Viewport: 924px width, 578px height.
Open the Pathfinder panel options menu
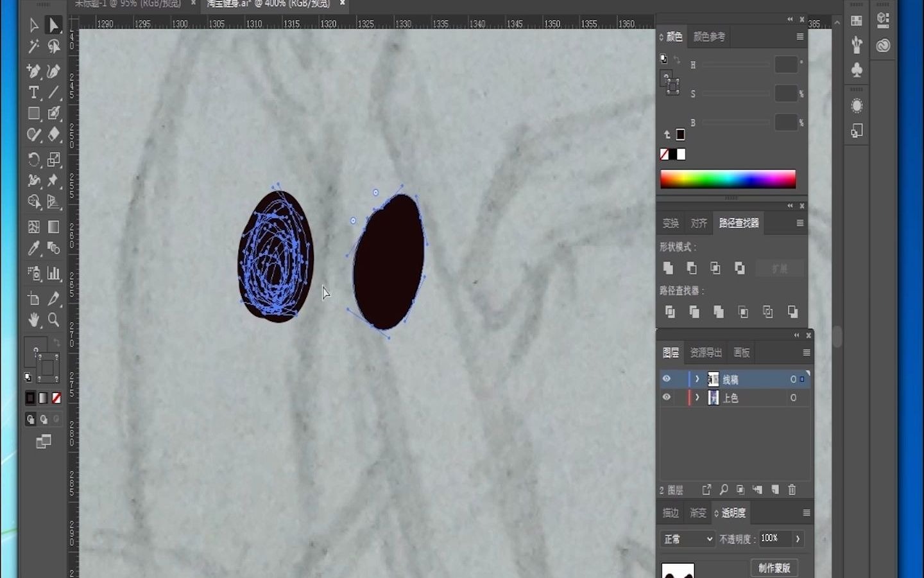800,223
